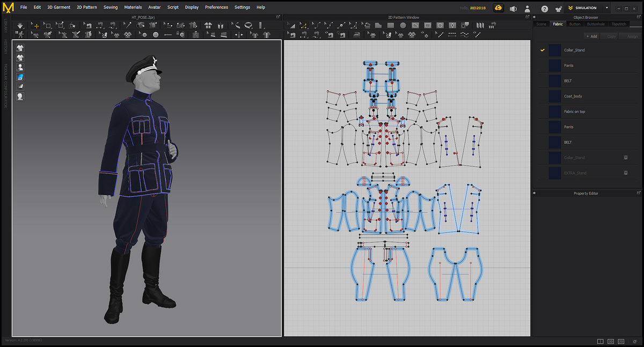Toggle avatar display button in 3D view
The width and height of the screenshot is (644, 347).
click(x=20, y=67)
